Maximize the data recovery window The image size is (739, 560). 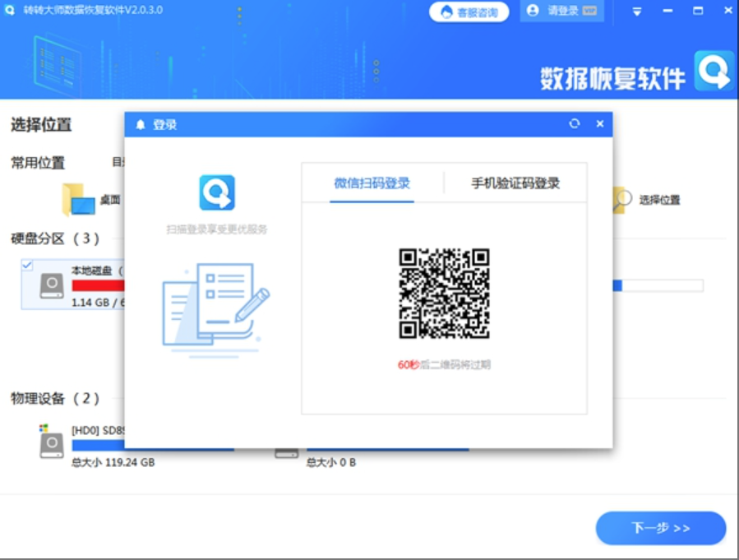698,11
